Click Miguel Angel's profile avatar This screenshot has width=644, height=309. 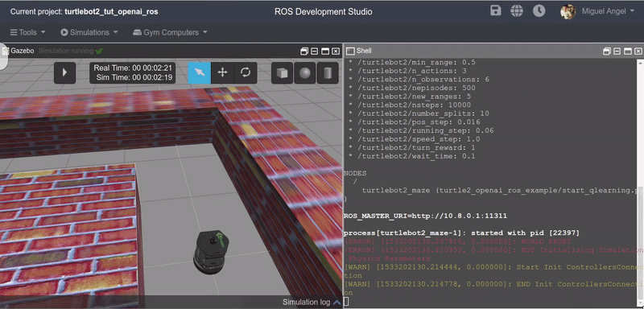click(568, 11)
